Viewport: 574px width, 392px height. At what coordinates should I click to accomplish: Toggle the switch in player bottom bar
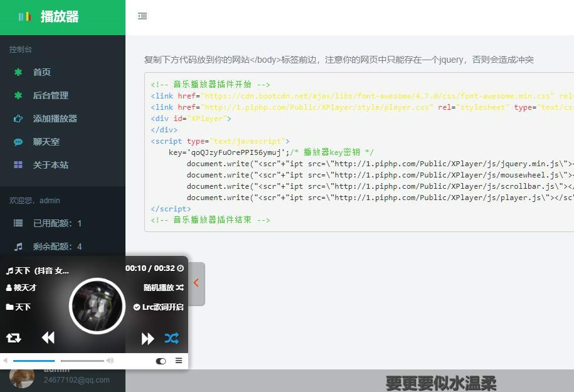click(x=161, y=361)
